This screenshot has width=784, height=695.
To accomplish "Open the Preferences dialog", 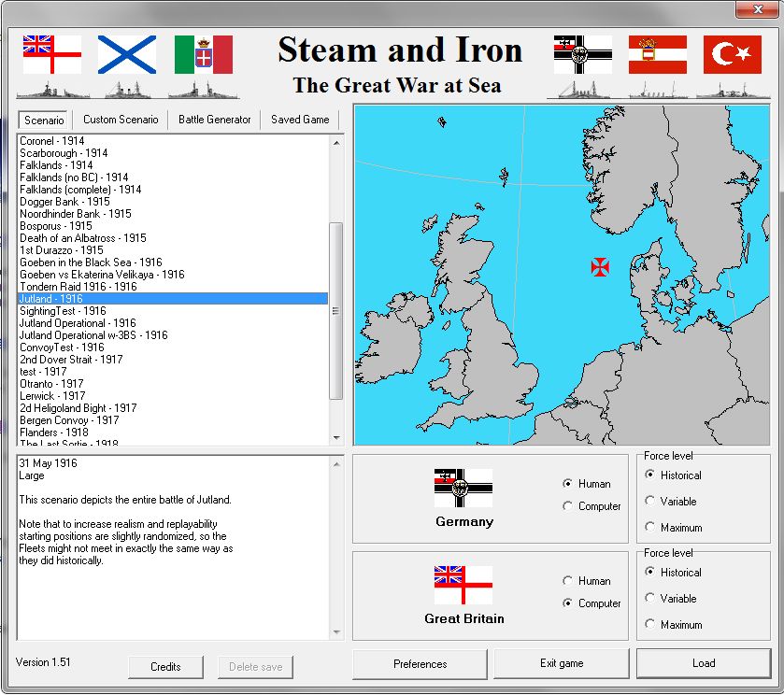I will (419, 663).
